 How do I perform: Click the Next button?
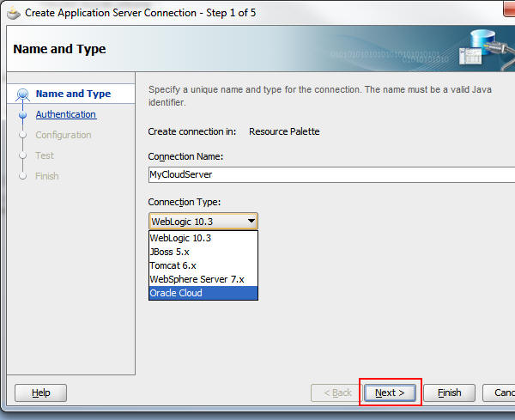[390, 393]
